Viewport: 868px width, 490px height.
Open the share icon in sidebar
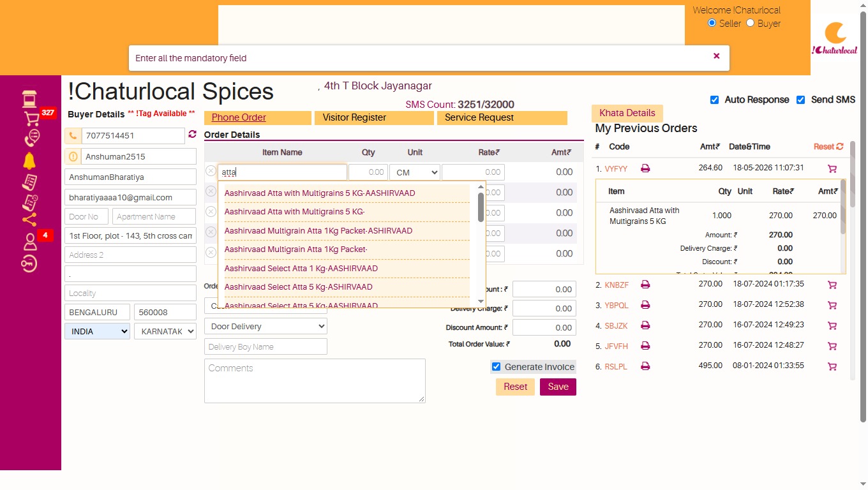29,220
